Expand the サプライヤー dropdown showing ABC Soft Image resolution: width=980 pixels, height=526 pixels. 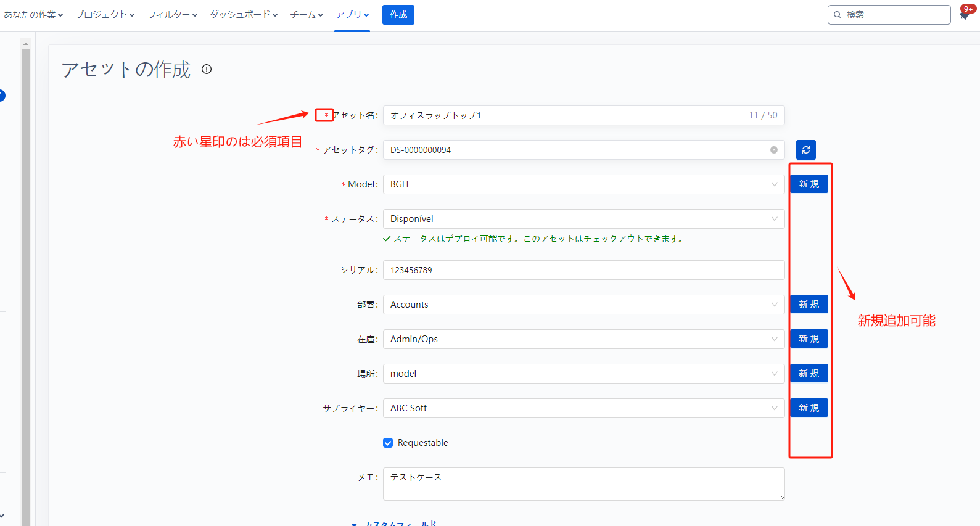pyautogui.click(x=583, y=408)
